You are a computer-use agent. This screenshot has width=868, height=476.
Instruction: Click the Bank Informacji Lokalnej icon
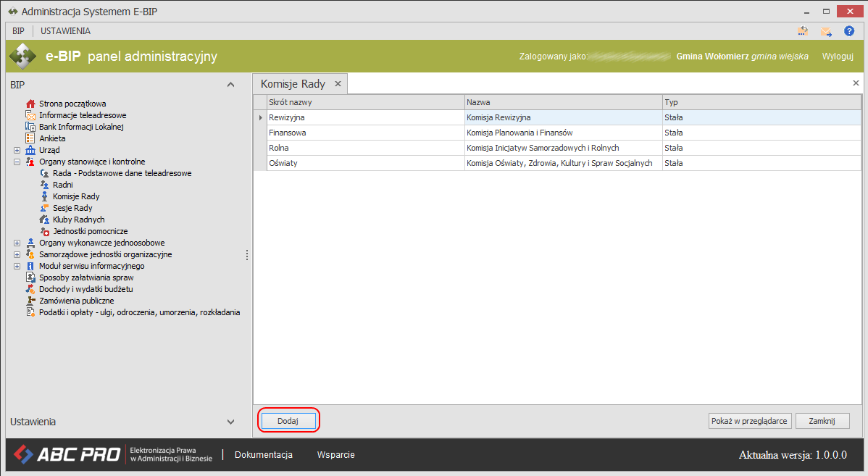(30, 127)
